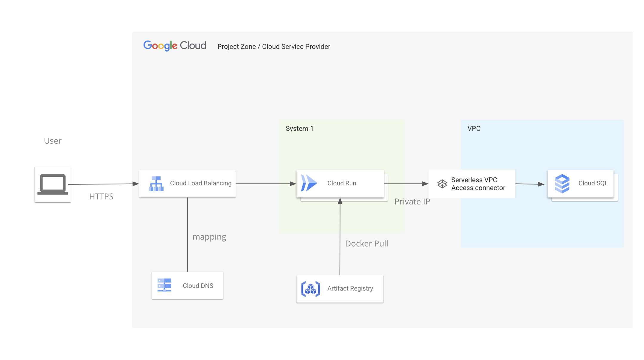The image size is (644, 360).
Task: Click the Project Zone / Cloud Service Provider heading
Action: click(x=273, y=47)
